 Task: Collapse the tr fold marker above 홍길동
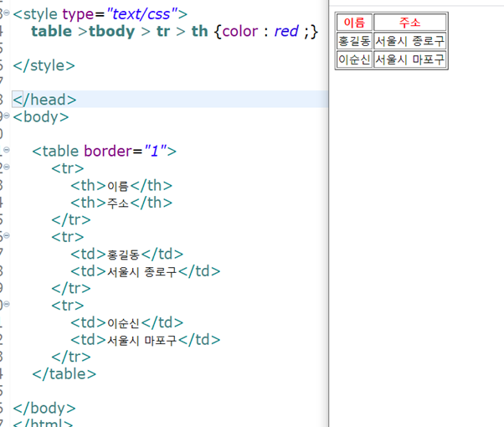tap(7, 235)
